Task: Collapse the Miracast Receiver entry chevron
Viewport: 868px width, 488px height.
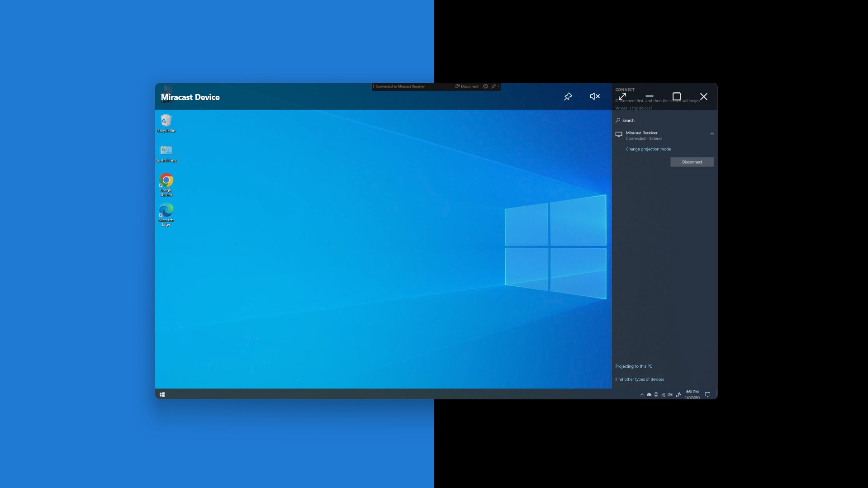Action: tap(711, 134)
